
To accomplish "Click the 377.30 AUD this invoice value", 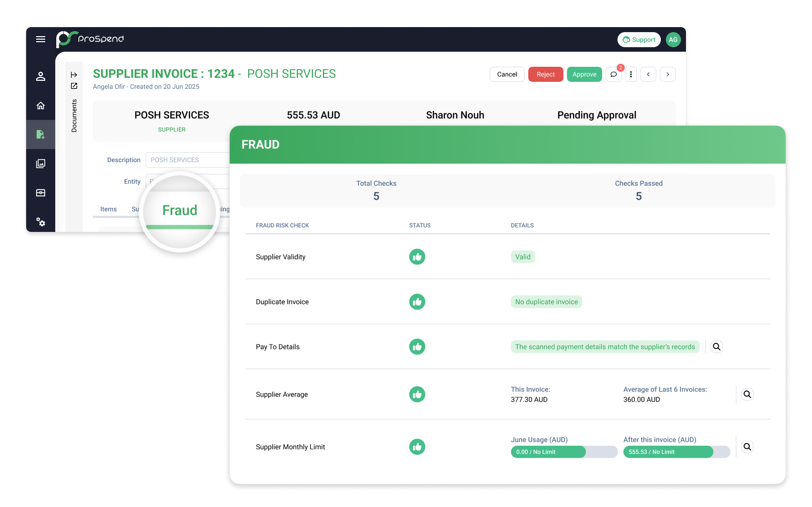I will coord(529,400).
